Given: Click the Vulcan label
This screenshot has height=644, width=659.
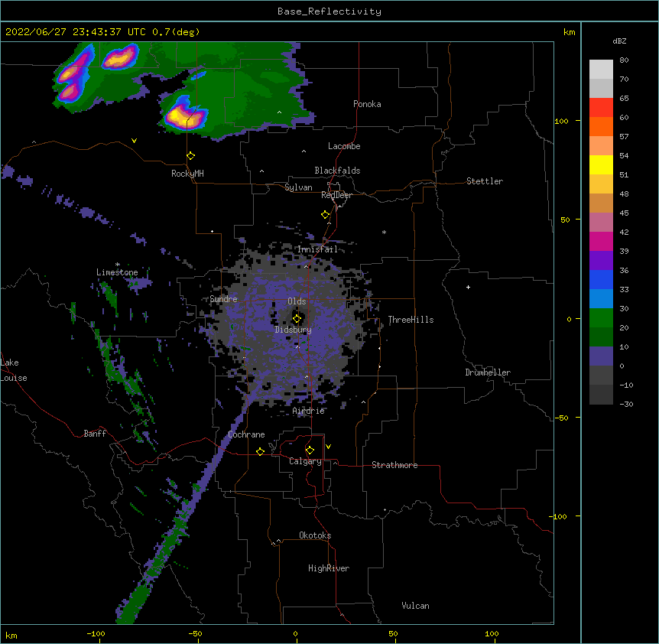Looking at the screenshot, I should [415, 606].
